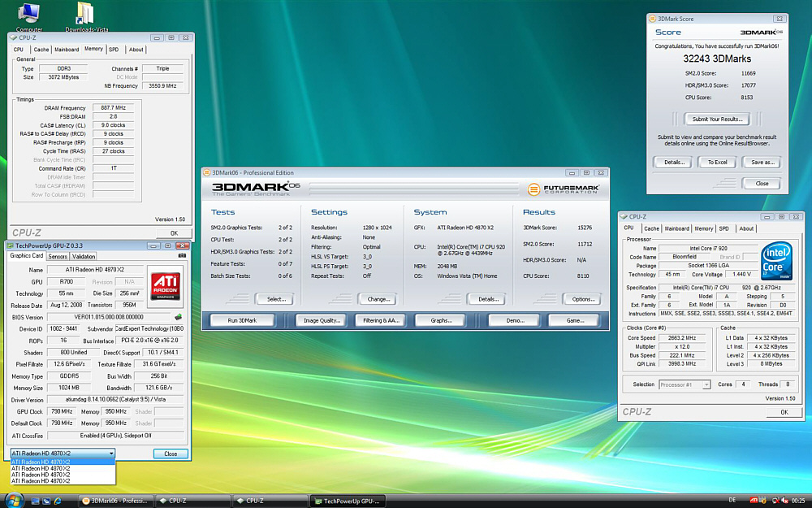Activate TechPowerUp GPU-Z taskbar button

coord(348,501)
